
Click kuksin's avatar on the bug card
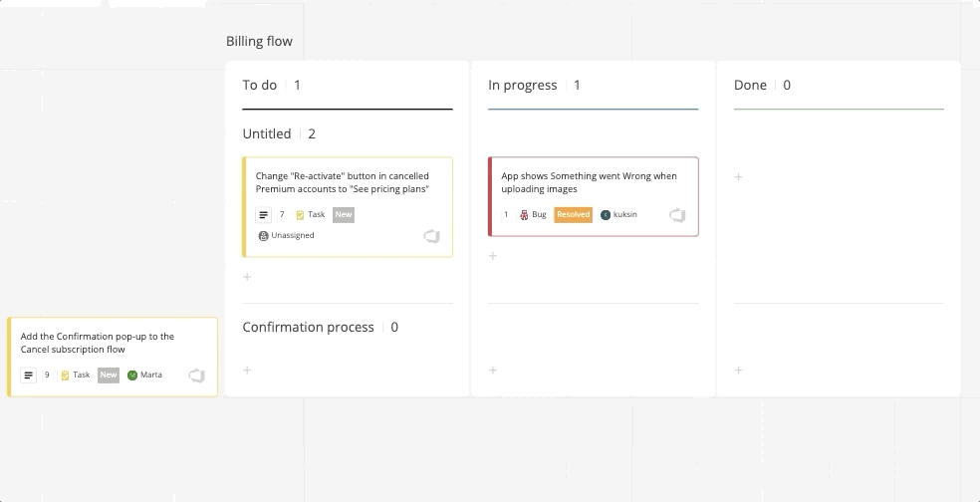point(606,215)
